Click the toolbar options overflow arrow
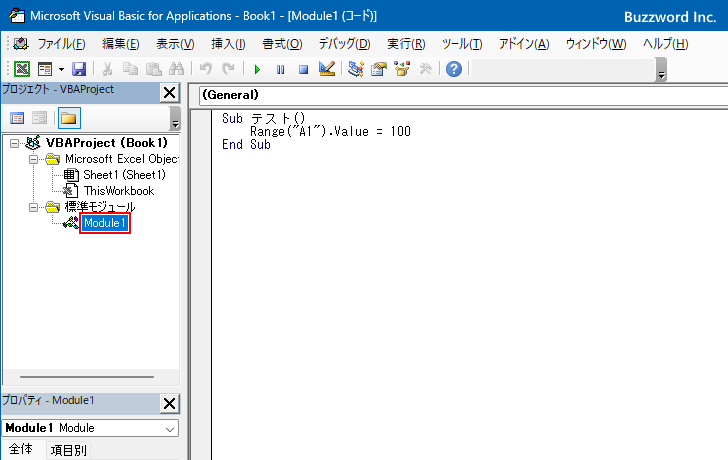This screenshot has height=460, width=728. (662, 70)
